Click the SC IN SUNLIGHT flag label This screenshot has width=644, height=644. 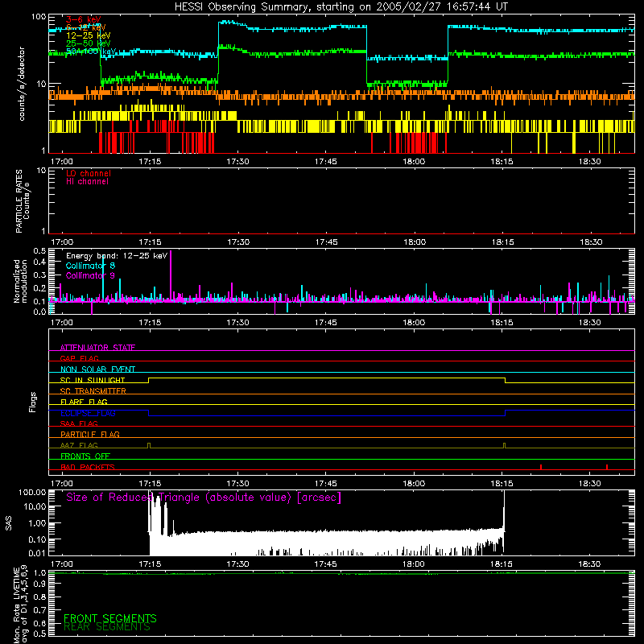coord(93,380)
